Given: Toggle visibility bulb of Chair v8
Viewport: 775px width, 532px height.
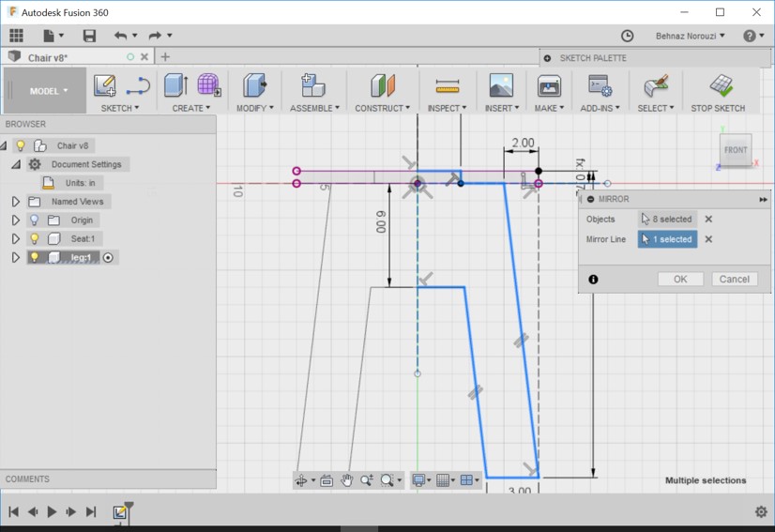Looking at the screenshot, I should pos(21,145).
